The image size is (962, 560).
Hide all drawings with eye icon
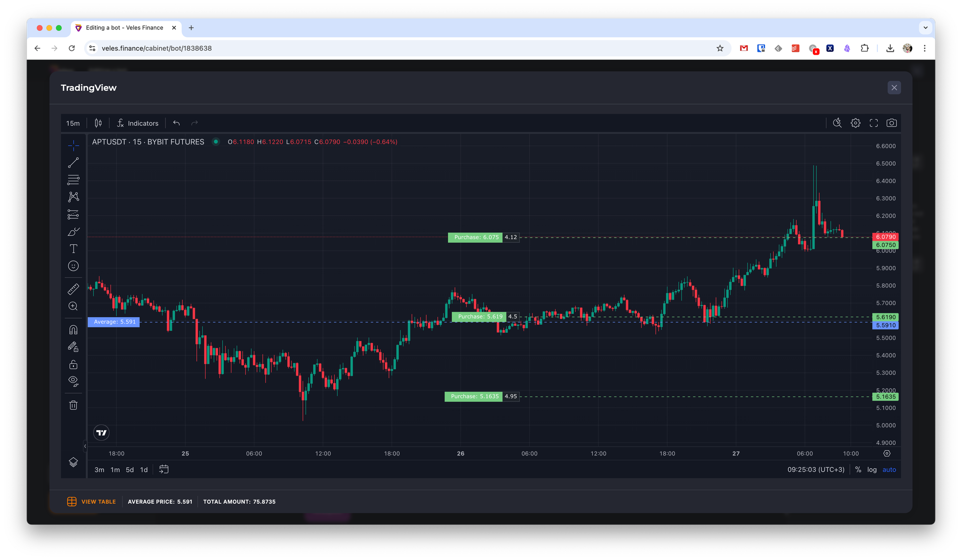coord(73,381)
